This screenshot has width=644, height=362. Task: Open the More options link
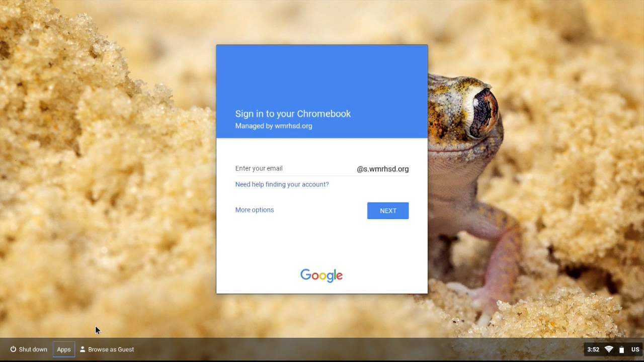[255, 210]
